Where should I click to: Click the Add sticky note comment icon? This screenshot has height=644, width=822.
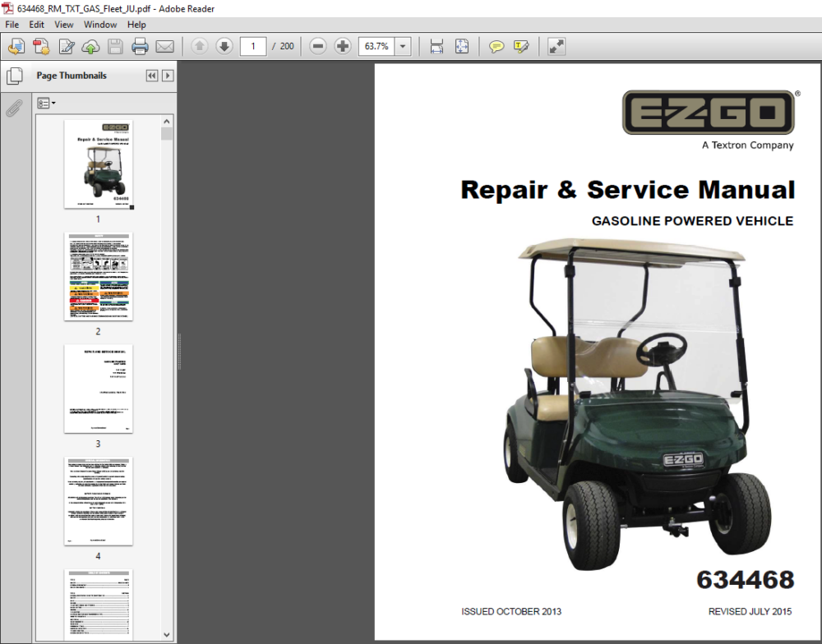(496, 46)
